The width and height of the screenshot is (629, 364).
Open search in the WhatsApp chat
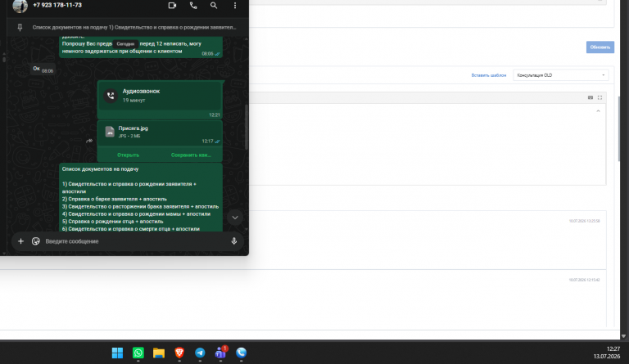pyautogui.click(x=214, y=6)
